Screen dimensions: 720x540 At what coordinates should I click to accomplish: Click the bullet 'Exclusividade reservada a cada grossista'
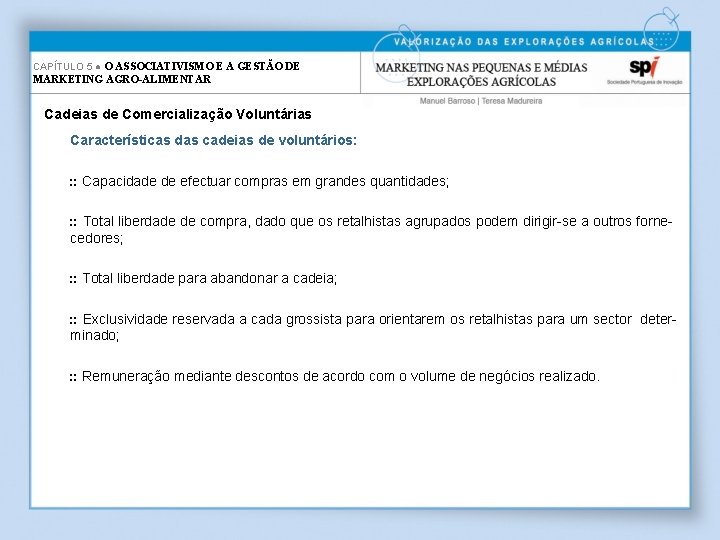(373, 327)
